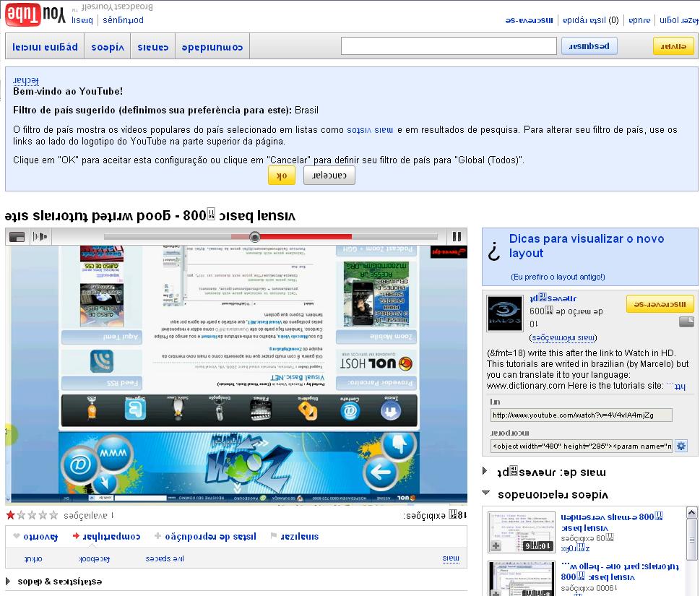Click the second rating star
This screenshot has height=596, width=700.
[x=21, y=516]
